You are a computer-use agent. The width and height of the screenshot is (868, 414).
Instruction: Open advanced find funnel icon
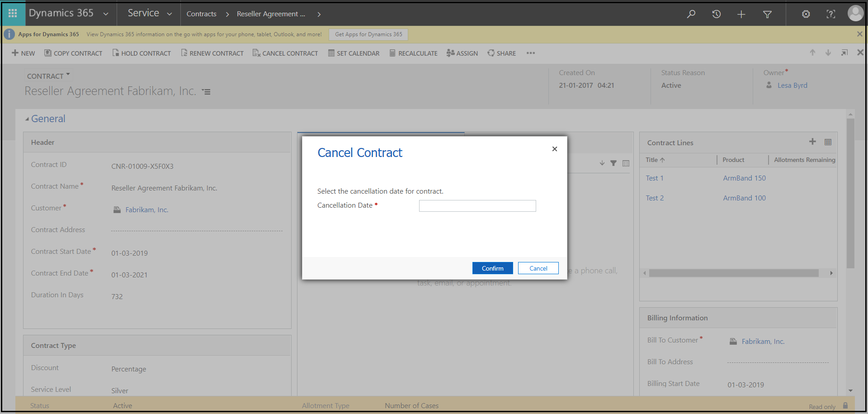point(767,14)
